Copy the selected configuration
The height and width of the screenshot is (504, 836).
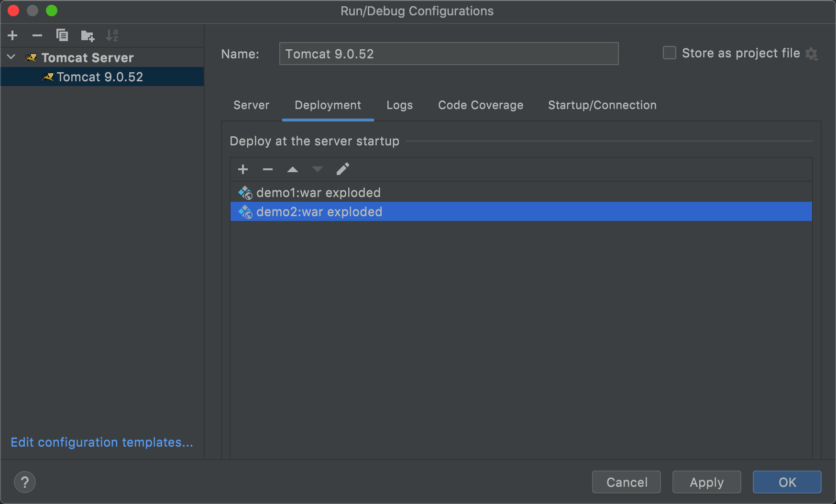point(62,35)
